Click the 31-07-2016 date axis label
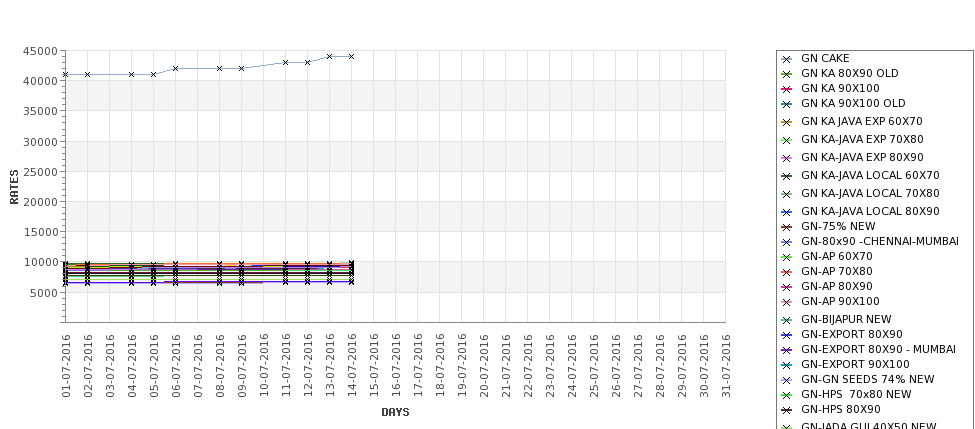Image resolution: width=975 pixels, height=429 pixels. tap(726, 366)
